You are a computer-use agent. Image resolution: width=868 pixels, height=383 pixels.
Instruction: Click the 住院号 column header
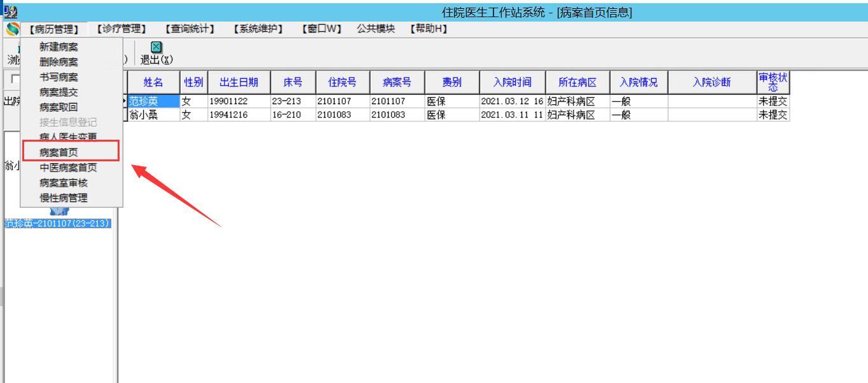point(342,83)
